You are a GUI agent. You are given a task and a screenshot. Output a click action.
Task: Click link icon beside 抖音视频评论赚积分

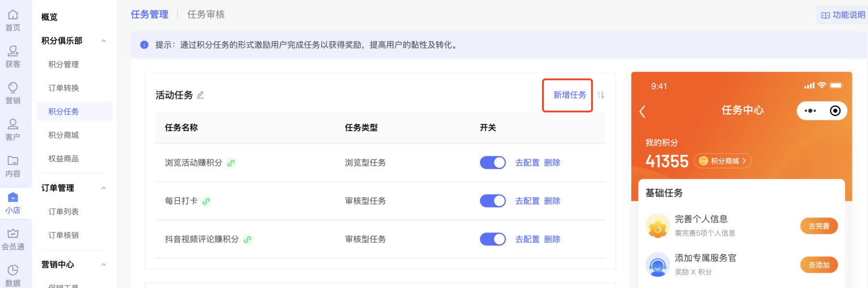[x=247, y=239]
